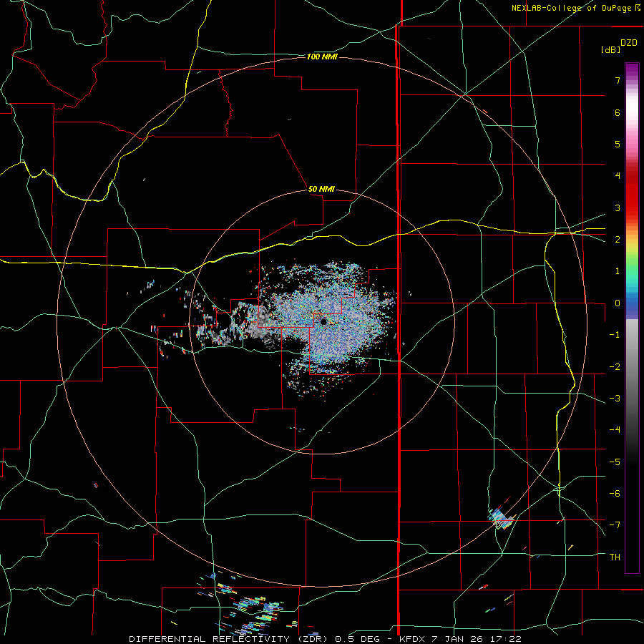Click the positive 3 scale label
Screen dimensions: 644x644
click(618, 208)
